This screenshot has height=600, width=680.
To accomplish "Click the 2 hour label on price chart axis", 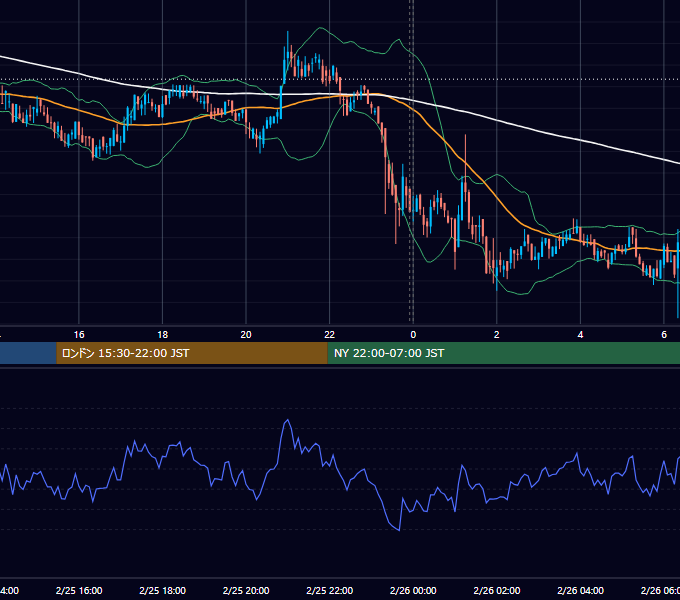I will tap(497, 335).
